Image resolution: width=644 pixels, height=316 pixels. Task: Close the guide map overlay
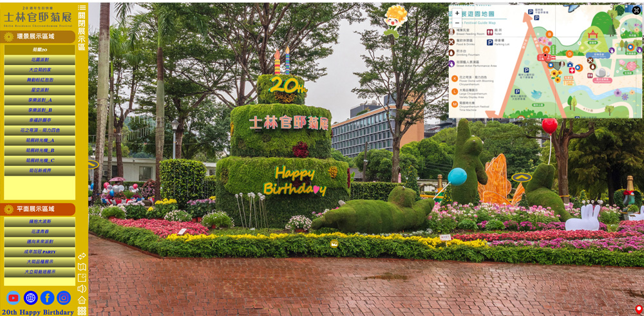pos(636,10)
